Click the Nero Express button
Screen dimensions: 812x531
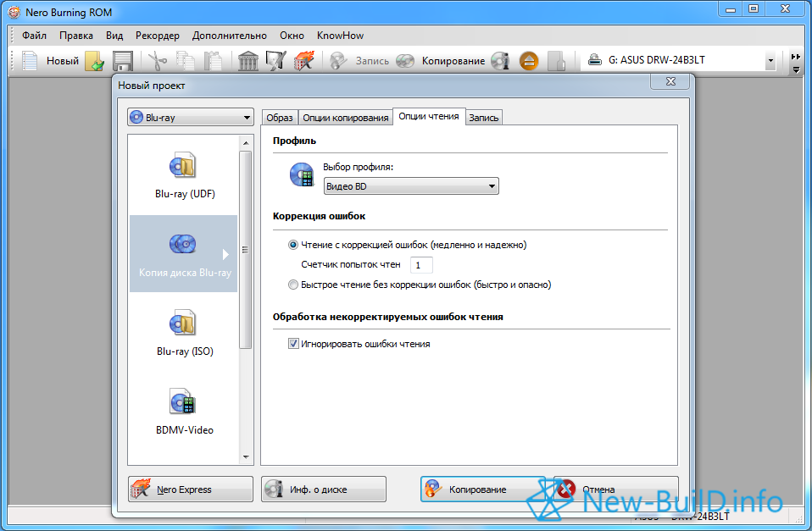[x=191, y=490]
